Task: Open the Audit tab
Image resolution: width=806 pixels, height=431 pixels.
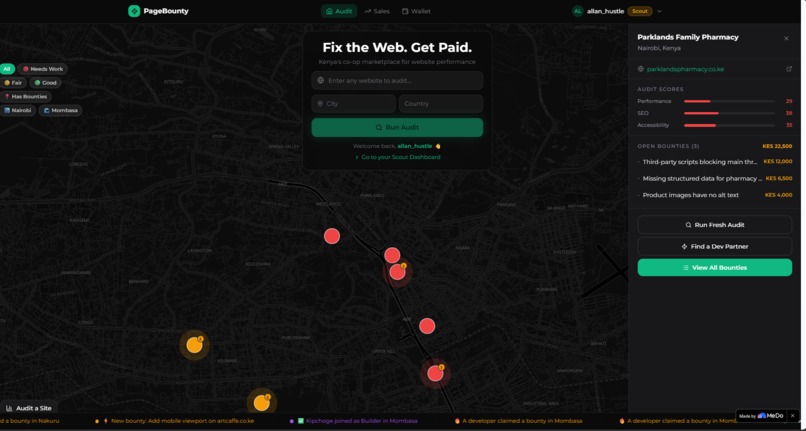Action: (339, 11)
